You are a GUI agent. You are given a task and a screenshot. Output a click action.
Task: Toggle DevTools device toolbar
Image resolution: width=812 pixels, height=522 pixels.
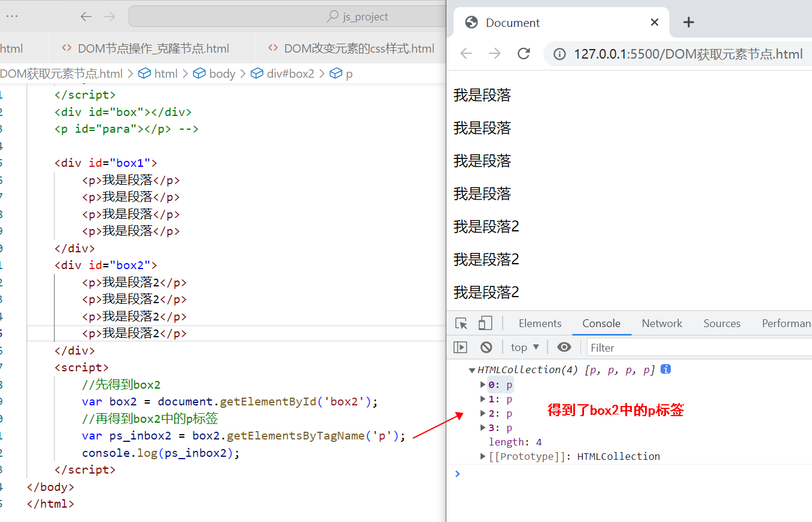coord(485,323)
